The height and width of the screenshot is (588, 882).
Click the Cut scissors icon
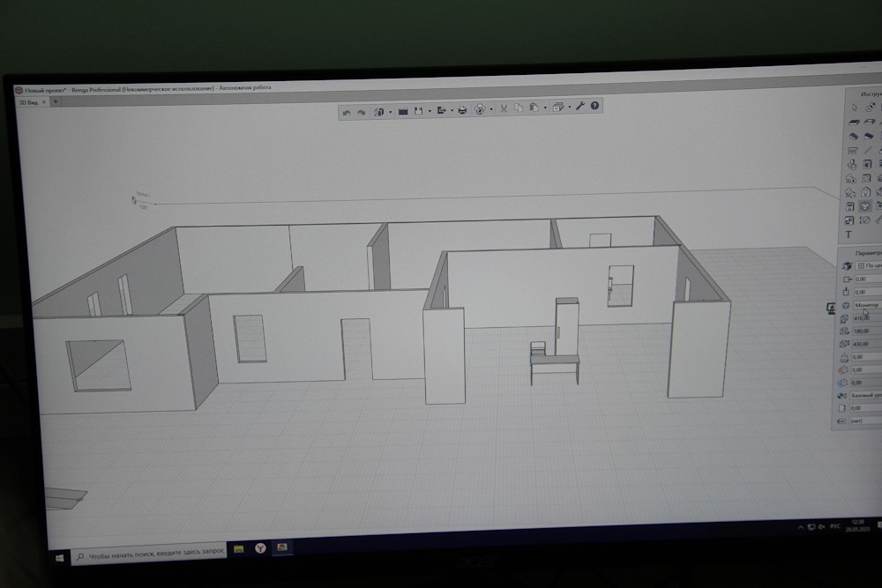point(504,109)
